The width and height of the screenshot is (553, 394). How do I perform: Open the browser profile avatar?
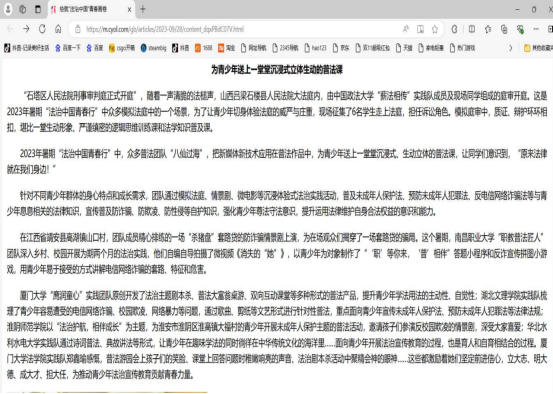pos(8,9)
